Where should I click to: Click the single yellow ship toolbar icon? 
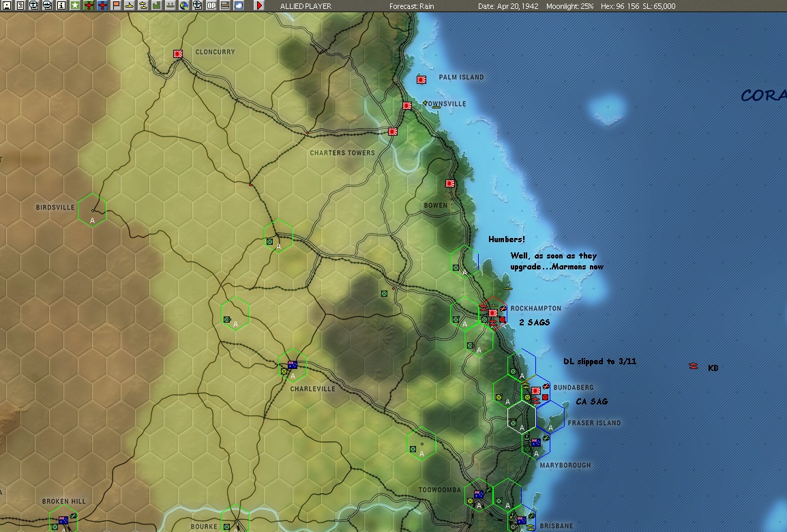click(130, 5)
